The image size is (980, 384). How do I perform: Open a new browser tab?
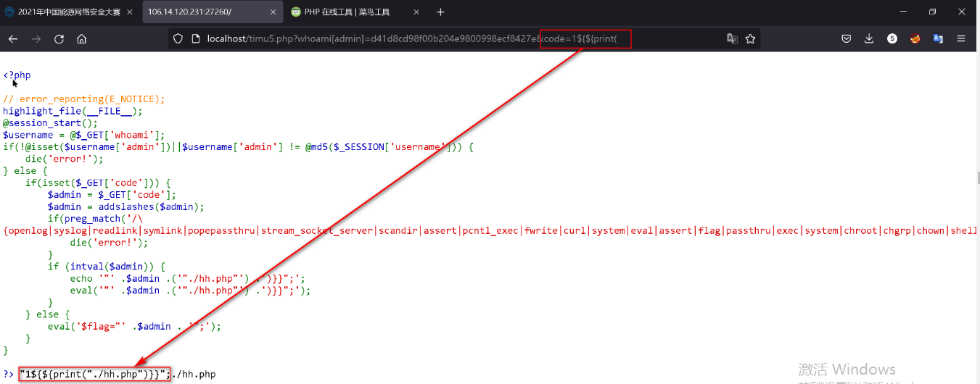pos(440,12)
